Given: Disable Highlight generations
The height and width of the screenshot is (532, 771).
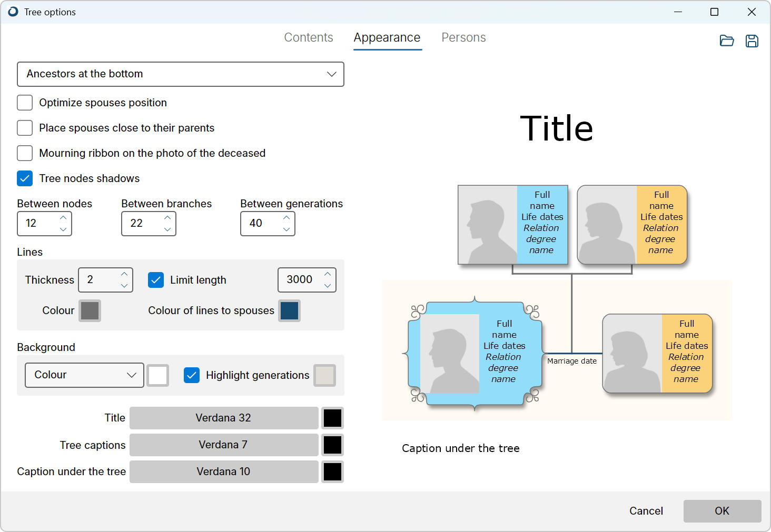Looking at the screenshot, I should click(192, 375).
